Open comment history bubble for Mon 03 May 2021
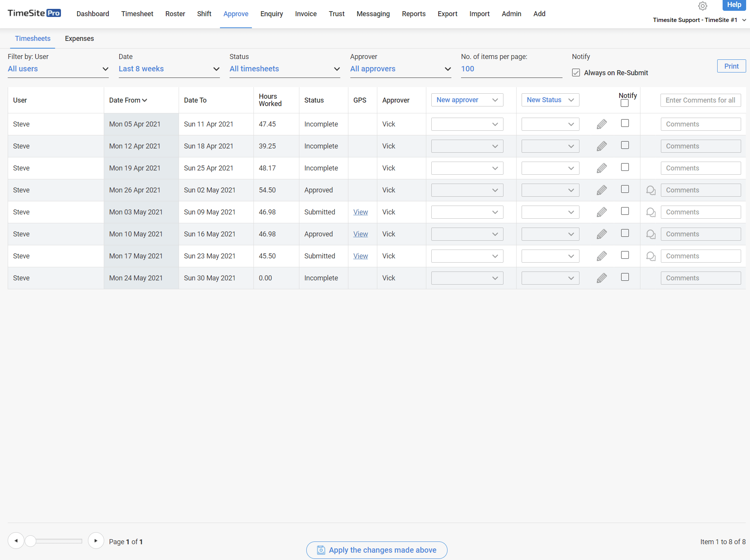 [x=651, y=213]
